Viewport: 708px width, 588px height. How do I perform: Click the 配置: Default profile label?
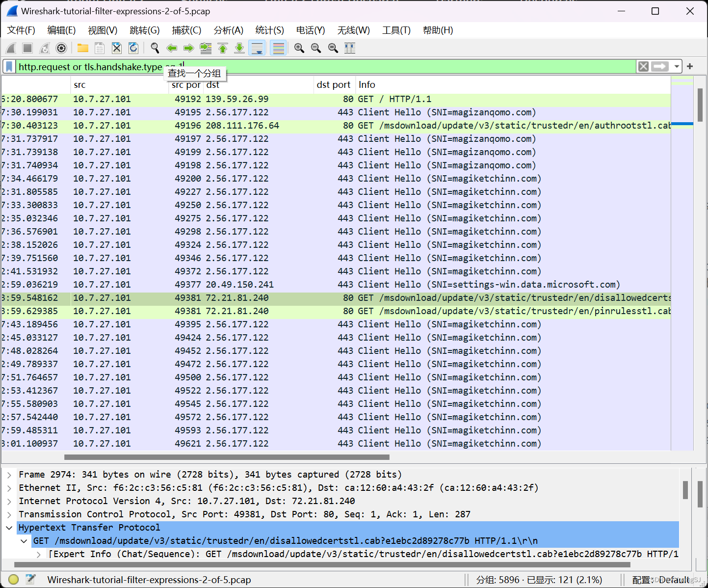660,580
